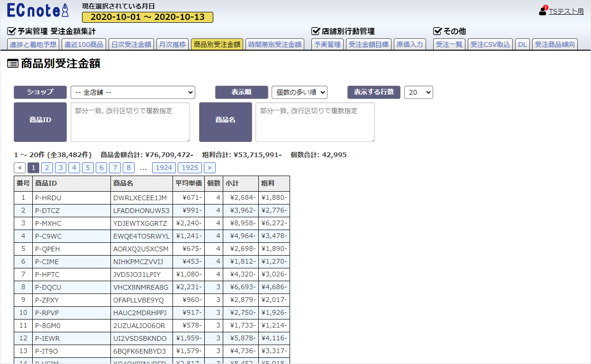Image resolution: width=591 pixels, height=364 pixels.
Task: Expand the 個数の多い順 sort order dropdown
Action: point(299,92)
